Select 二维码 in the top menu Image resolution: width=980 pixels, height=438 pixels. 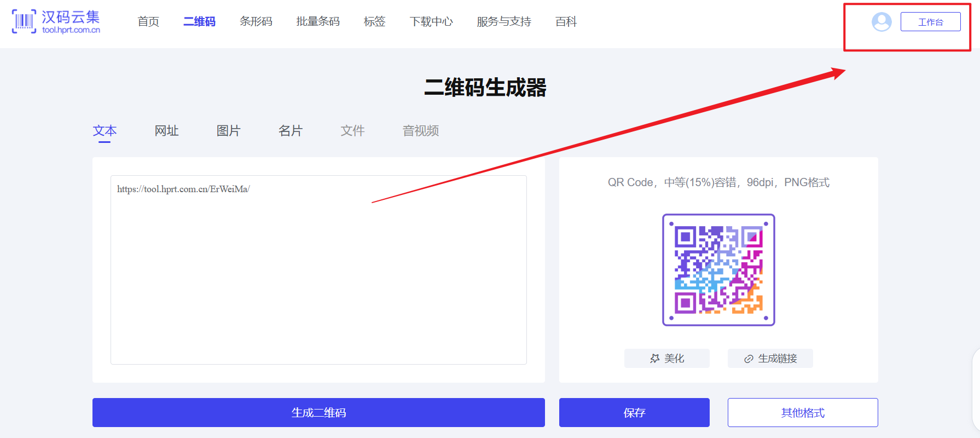pos(199,21)
